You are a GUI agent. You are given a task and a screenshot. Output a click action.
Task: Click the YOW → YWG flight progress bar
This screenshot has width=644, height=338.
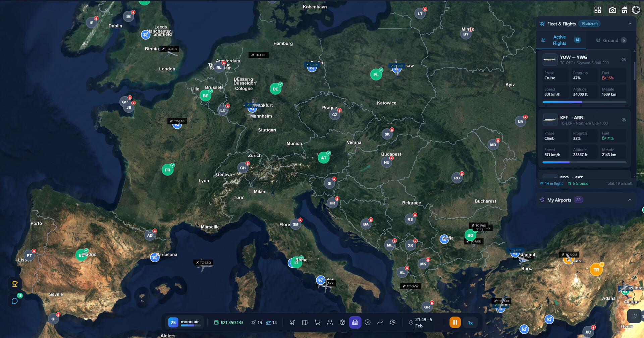(584, 102)
